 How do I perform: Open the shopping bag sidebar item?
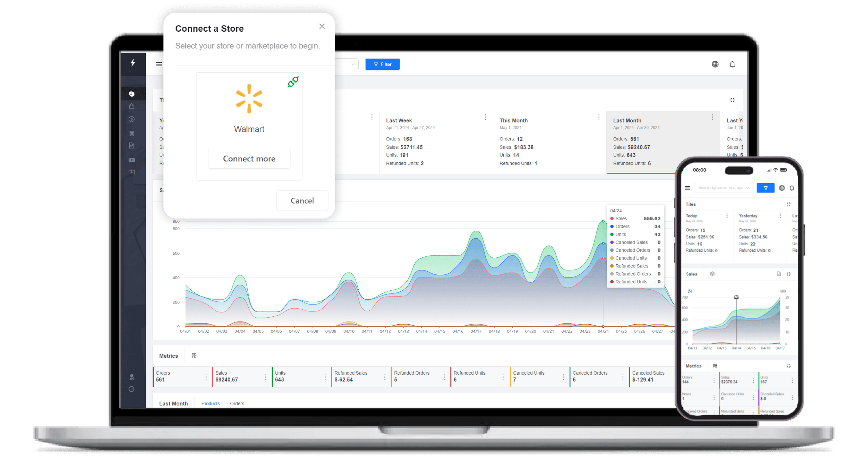point(132,106)
